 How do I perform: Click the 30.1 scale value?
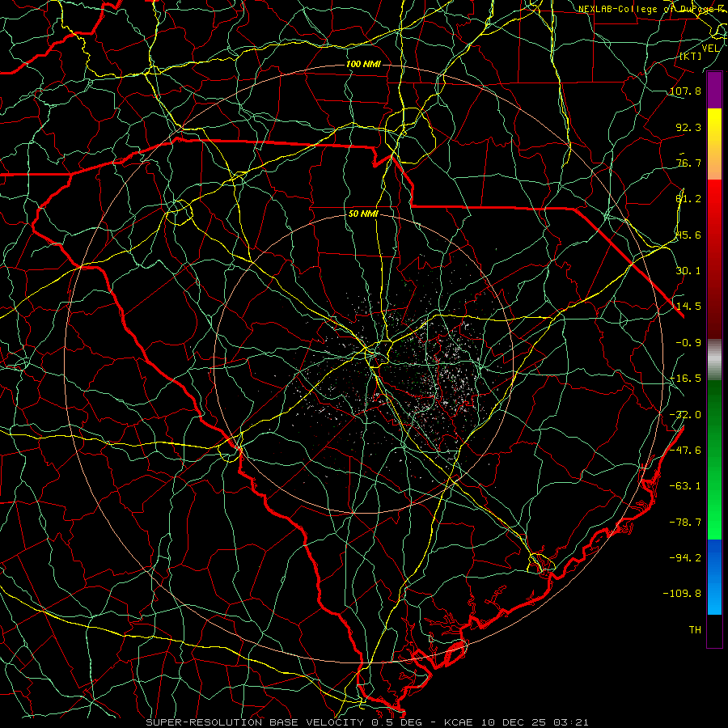[x=688, y=271]
